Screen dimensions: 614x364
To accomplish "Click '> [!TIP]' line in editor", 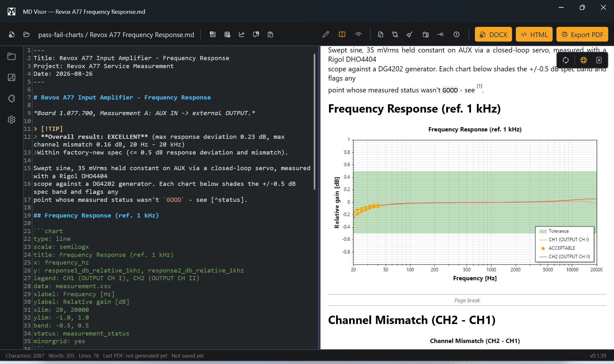I will click(x=48, y=129).
